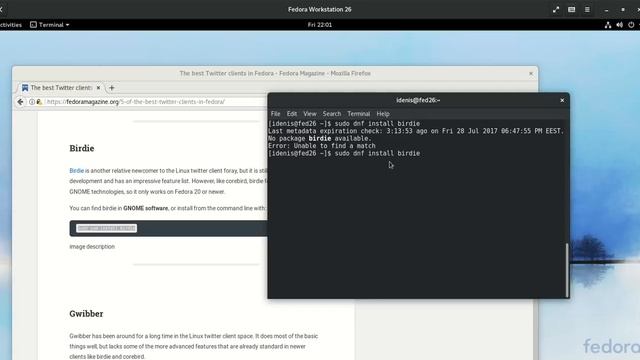
Task: Click the highlighted command in the code block
Action: [107, 228]
